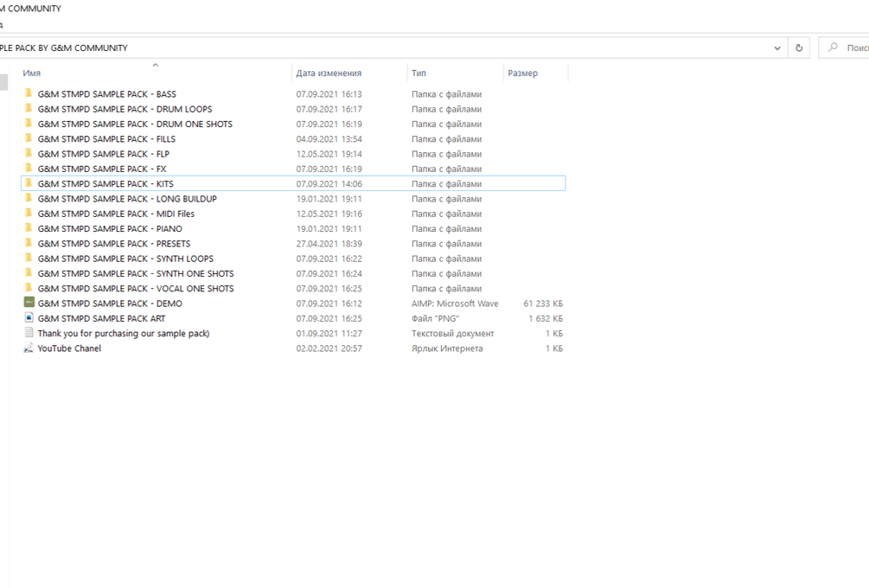The width and height of the screenshot is (869, 588).
Task: Click the DRUM ONE SHOTS folder icon
Action: (x=29, y=124)
